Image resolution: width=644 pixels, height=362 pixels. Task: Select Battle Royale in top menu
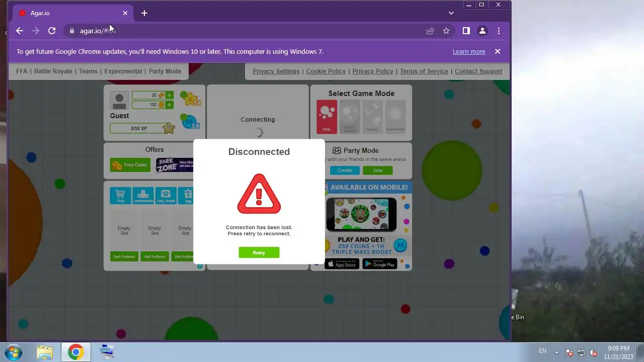click(x=53, y=71)
